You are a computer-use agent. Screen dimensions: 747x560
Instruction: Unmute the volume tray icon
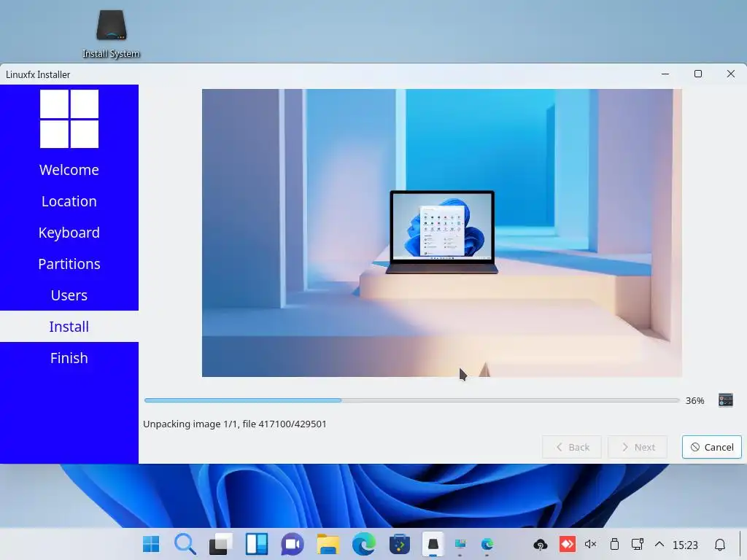point(591,544)
